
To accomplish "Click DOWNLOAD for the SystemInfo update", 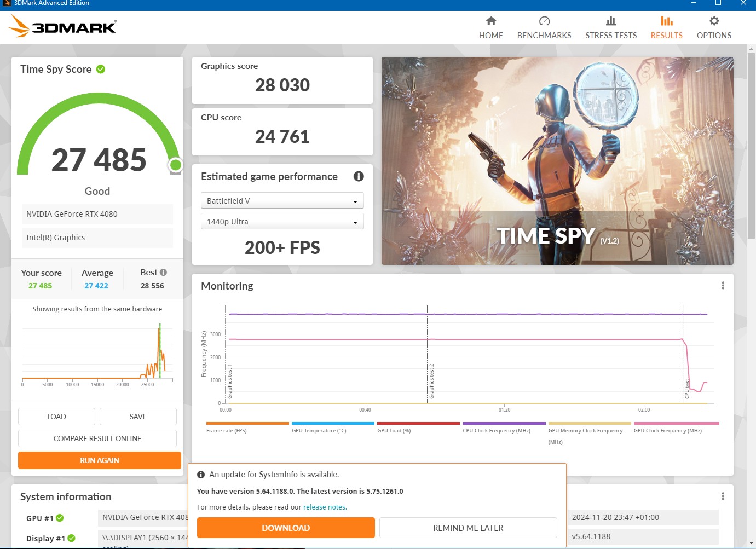I will point(286,528).
